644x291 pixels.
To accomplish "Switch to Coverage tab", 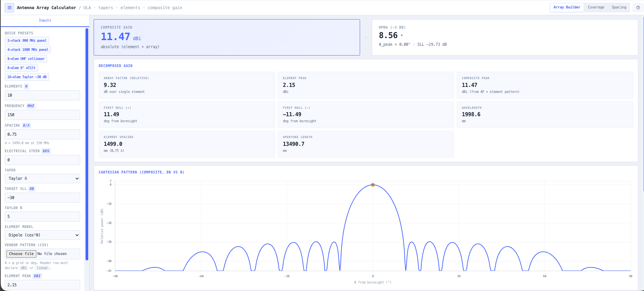I will (596, 7).
